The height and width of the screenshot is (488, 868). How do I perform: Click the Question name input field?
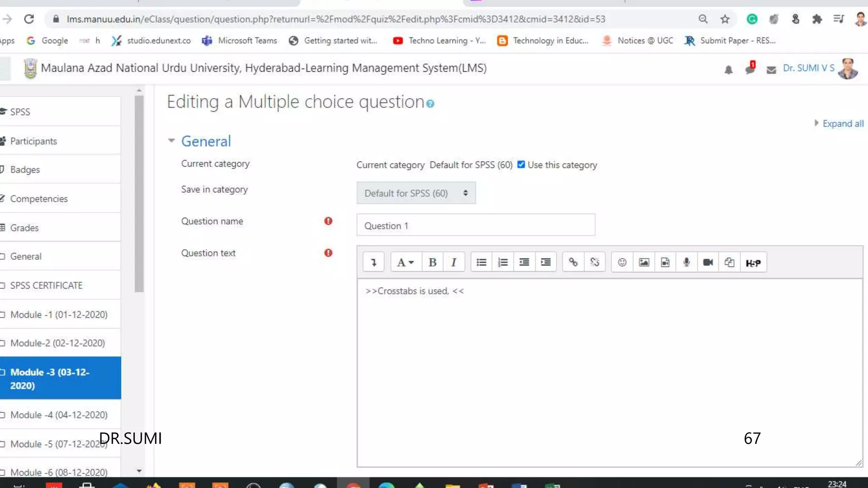point(476,225)
